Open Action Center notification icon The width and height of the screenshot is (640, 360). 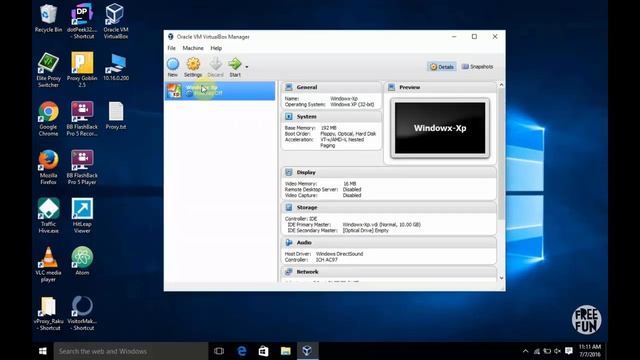(x=569, y=351)
